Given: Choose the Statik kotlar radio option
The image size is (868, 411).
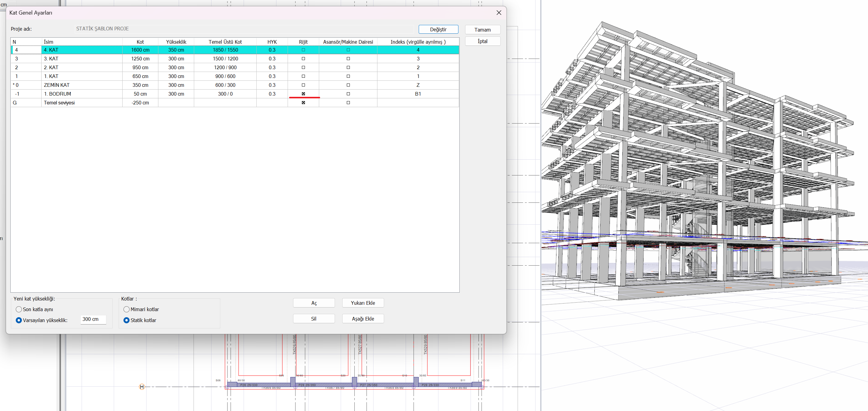Looking at the screenshot, I should tap(126, 320).
